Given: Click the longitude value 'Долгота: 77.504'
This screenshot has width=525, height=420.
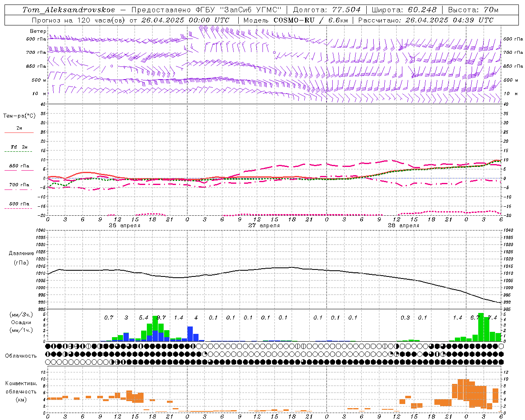Looking at the screenshot, I should [x=326, y=9].
